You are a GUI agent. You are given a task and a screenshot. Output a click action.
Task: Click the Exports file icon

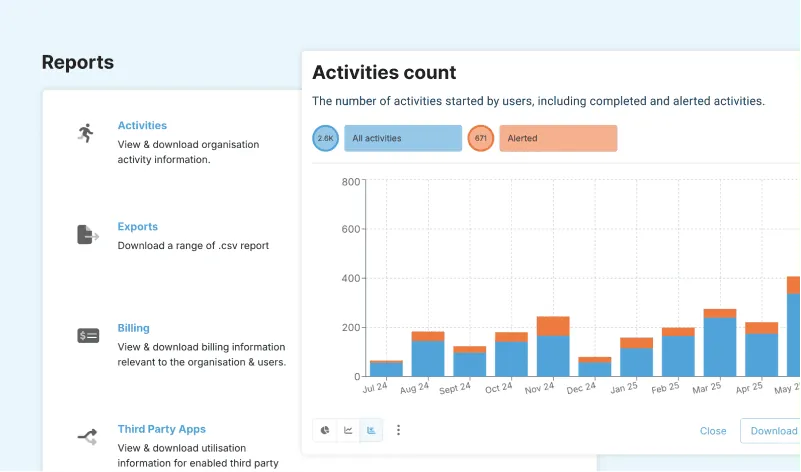click(x=88, y=235)
